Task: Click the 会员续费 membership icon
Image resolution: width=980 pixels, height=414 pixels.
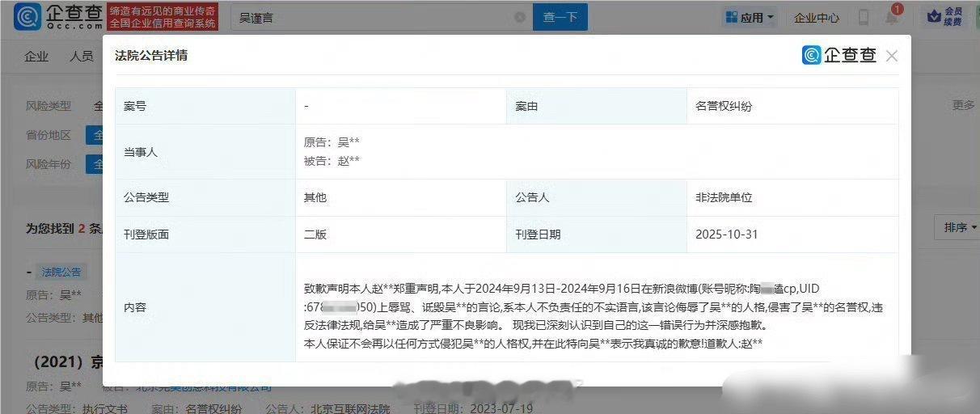Action: tap(945, 17)
